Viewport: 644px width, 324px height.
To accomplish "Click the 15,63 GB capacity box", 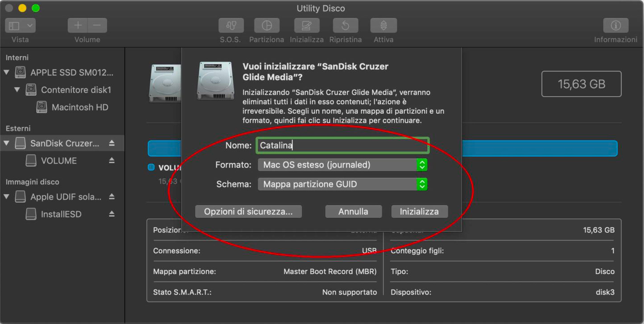I will click(x=581, y=84).
